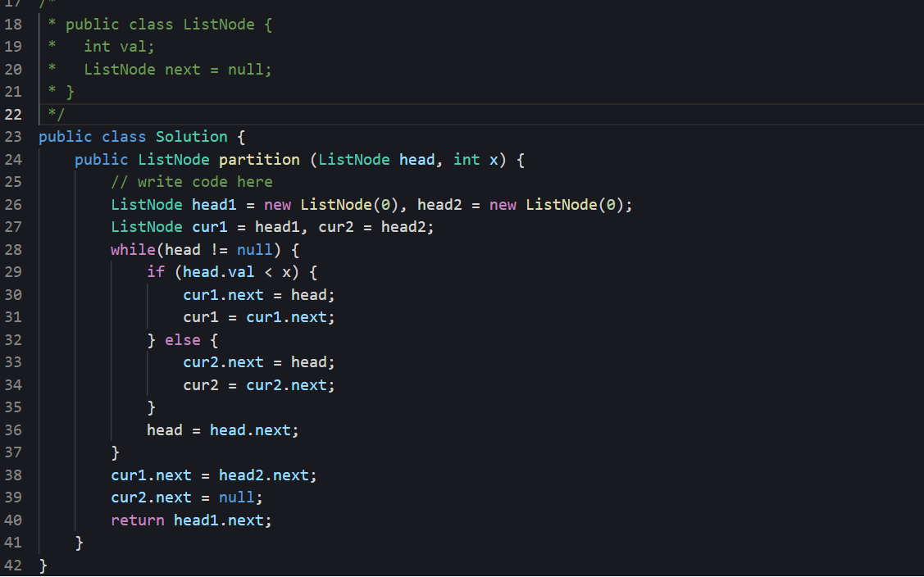This screenshot has width=924, height=577.
Task: Click the statement "cur2.next = null;"
Action: (x=187, y=498)
